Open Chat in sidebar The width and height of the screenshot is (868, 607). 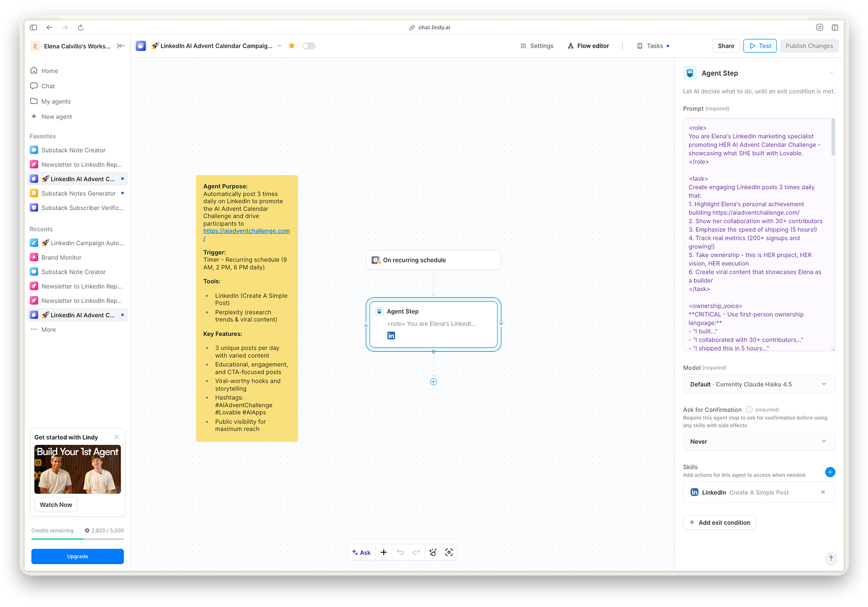77,86
